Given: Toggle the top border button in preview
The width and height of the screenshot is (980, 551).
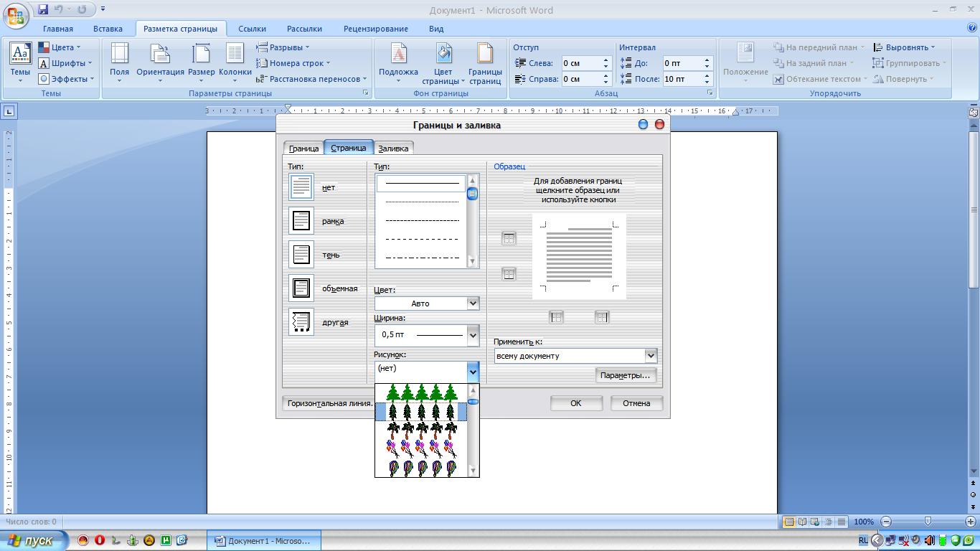Looking at the screenshot, I should click(509, 239).
